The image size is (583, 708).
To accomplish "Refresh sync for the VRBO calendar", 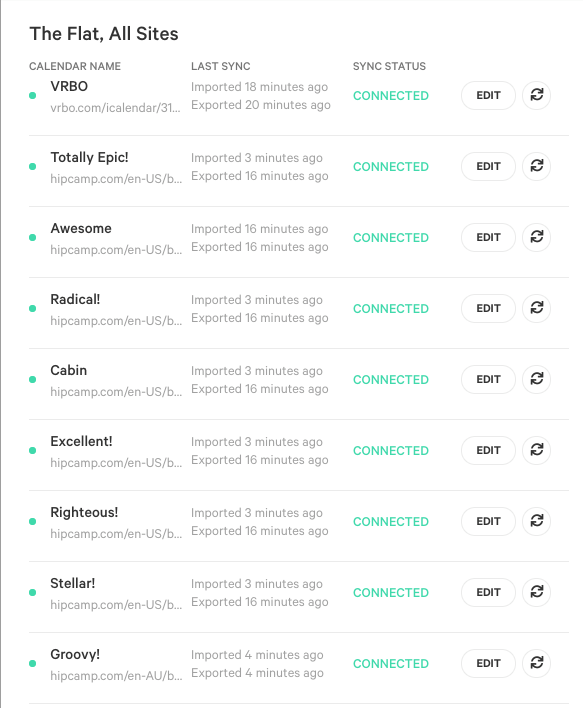I will (536, 95).
